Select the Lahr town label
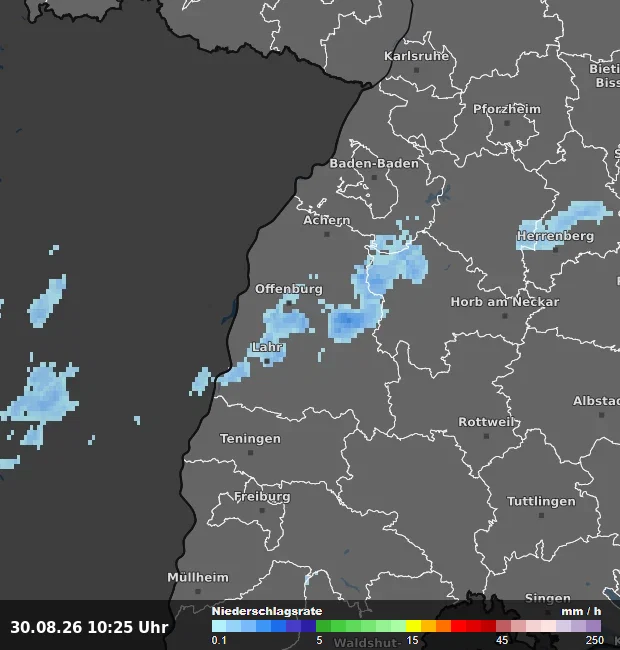Screen dimensions: 620x650 click(267, 347)
